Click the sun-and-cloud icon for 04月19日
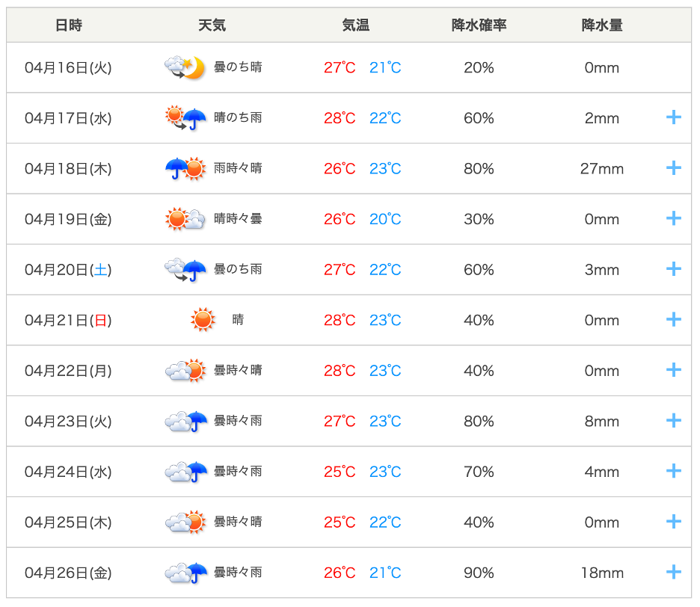Image resolution: width=700 pixels, height=607 pixels. 185,219
